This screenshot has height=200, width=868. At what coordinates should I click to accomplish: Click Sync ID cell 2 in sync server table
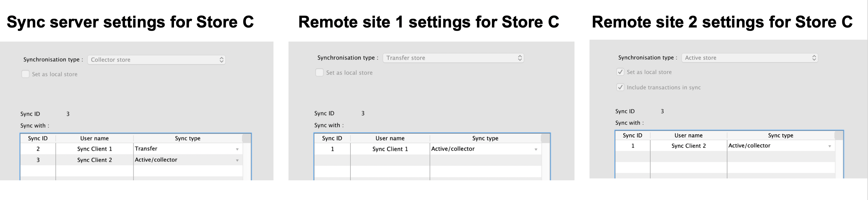(38, 149)
